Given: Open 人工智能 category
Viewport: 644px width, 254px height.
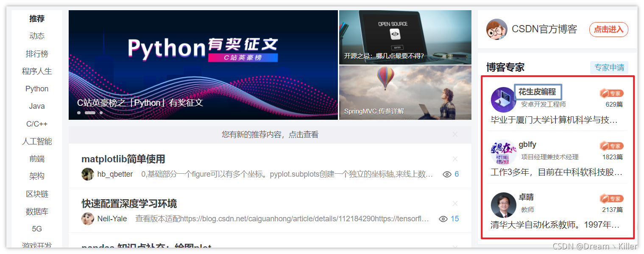Looking at the screenshot, I should (x=37, y=141).
